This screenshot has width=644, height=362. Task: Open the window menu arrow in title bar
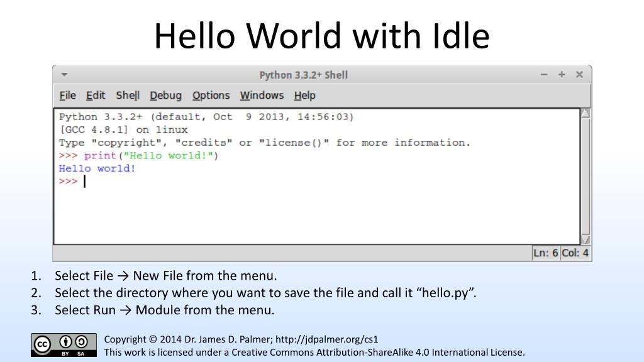coord(65,75)
